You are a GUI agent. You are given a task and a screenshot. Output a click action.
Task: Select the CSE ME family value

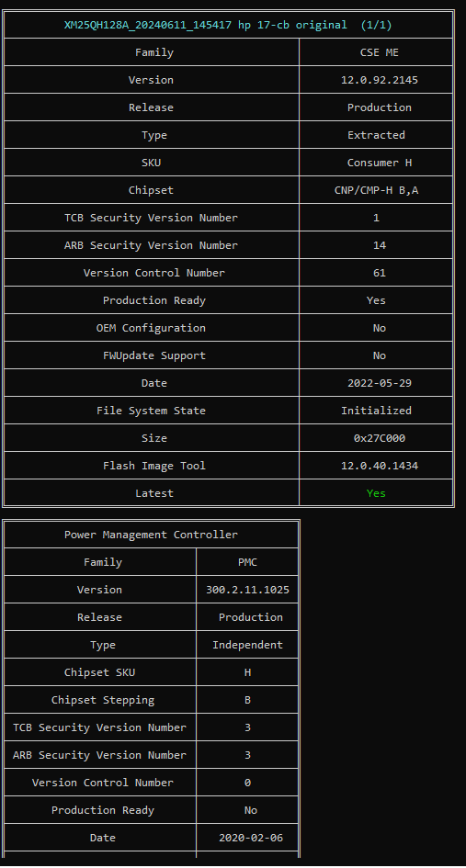379,52
